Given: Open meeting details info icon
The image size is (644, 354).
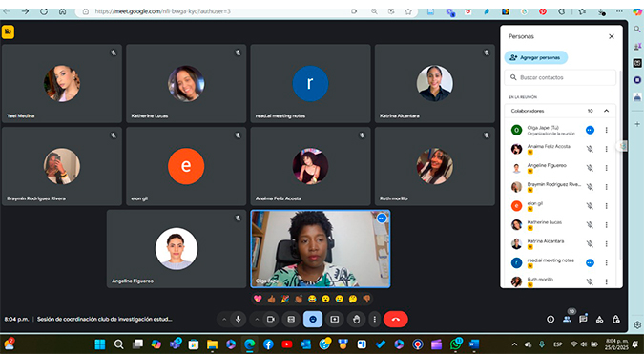Looking at the screenshot, I should tap(551, 319).
